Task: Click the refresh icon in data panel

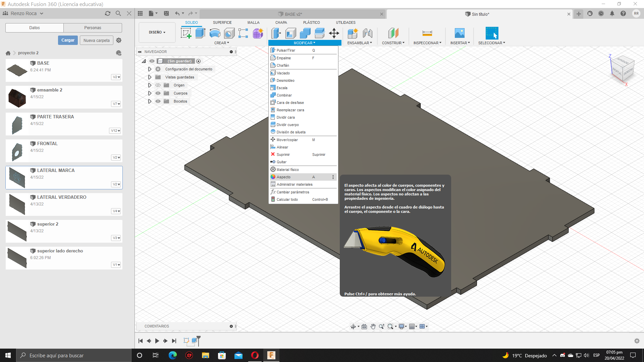Action: click(x=107, y=13)
